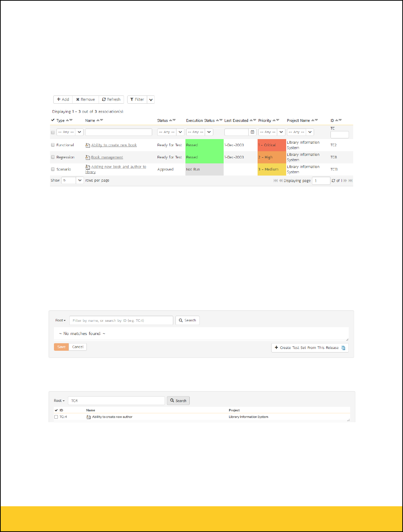Click Create Test Set From This Release

click(x=310, y=348)
